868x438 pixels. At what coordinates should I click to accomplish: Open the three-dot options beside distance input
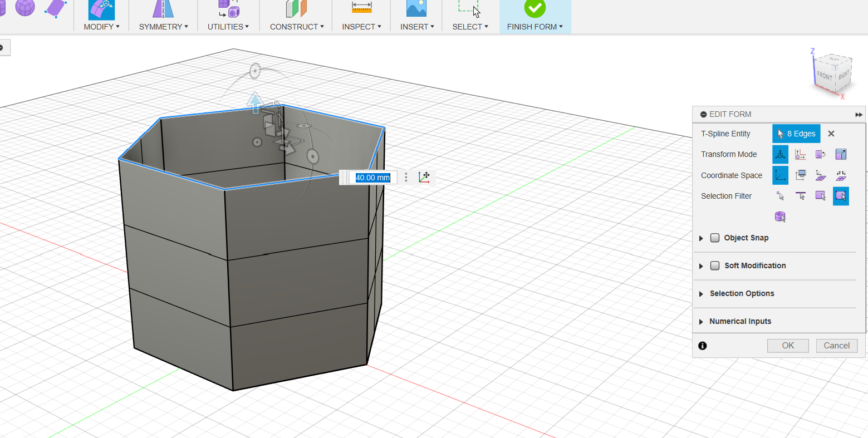click(x=406, y=178)
